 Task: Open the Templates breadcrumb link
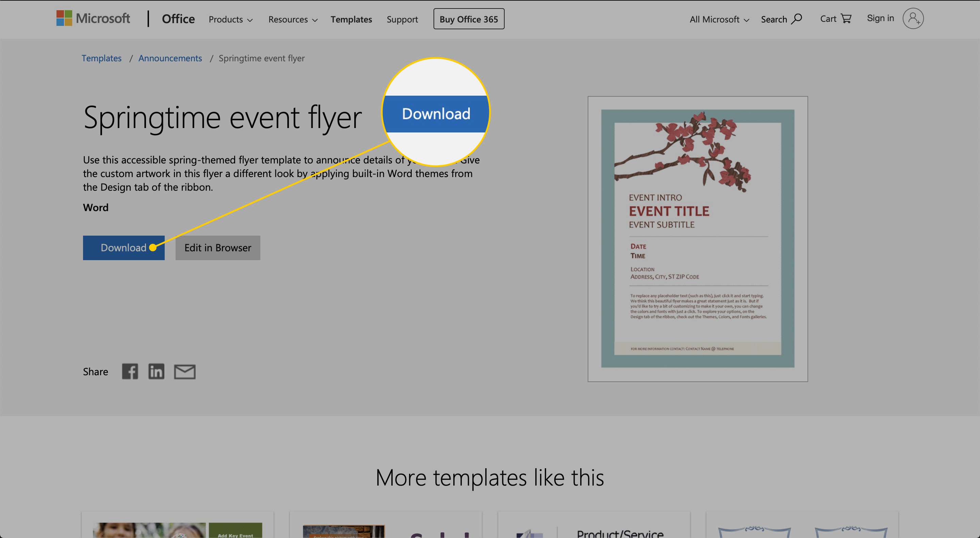101,58
